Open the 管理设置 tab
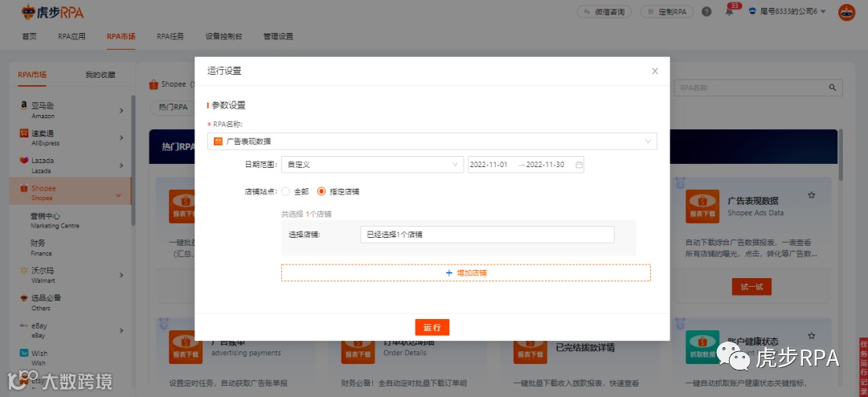Viewport: 868px width, 397px height. pos(278,36)
